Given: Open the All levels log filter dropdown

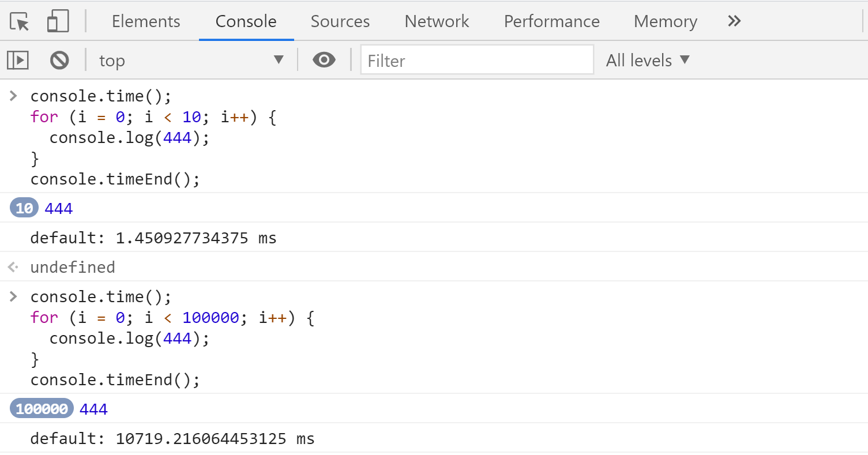Looking at the screenshot, I should [648, 60].
